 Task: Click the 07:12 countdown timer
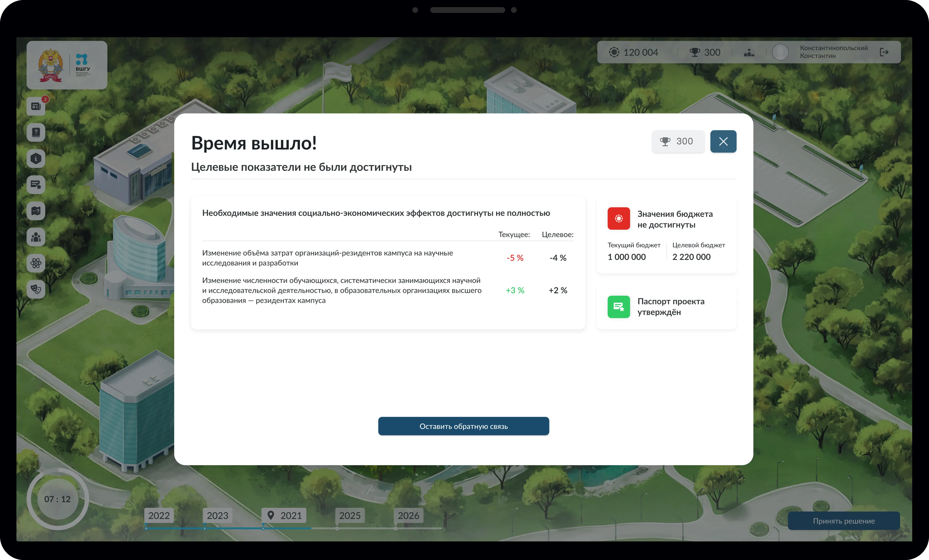click(x=57, y=499)
